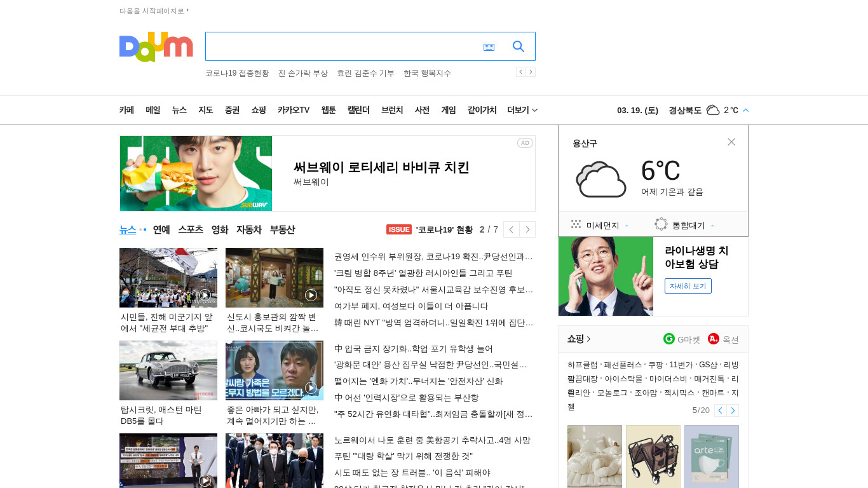This screenshot has height=488, width=868.
Task: Close the 용산구 weather panel
Action: [x=731, y=142]
